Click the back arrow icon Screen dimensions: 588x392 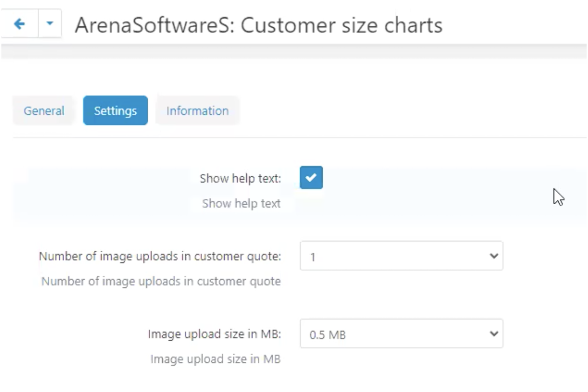[19, 24]
